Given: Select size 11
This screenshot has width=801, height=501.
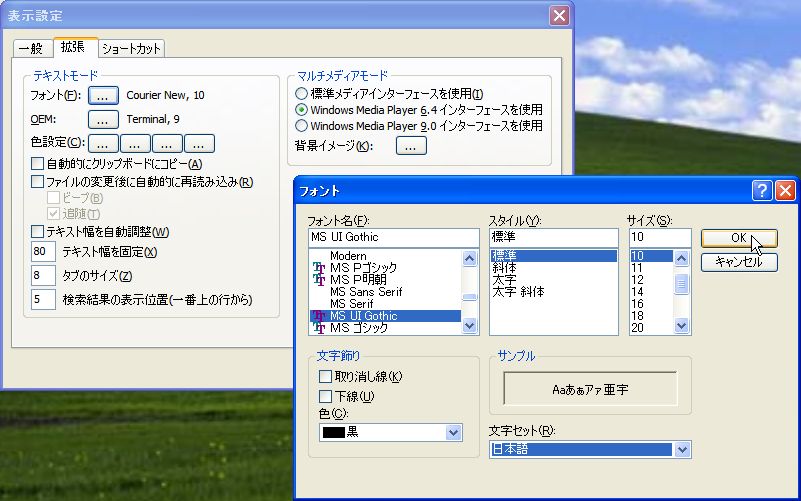Looking at the screenshot, I should [x=637, y=268].
